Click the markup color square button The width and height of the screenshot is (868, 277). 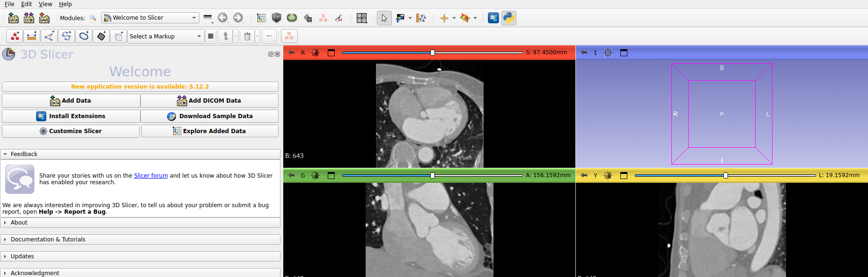click(x=211, y=36)
